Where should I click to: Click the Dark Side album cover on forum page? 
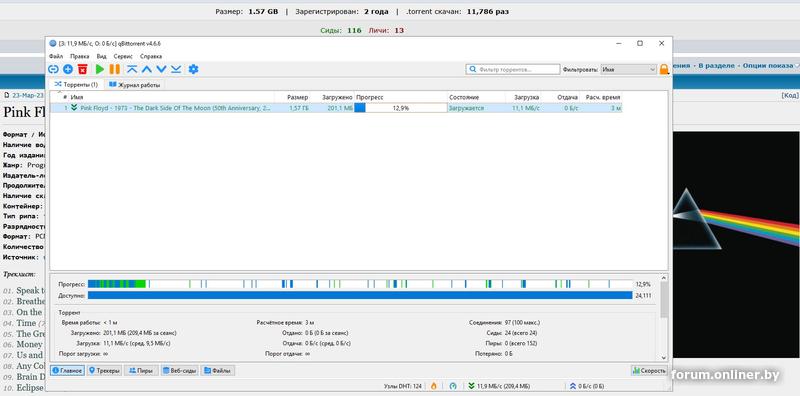click(736, 244)
